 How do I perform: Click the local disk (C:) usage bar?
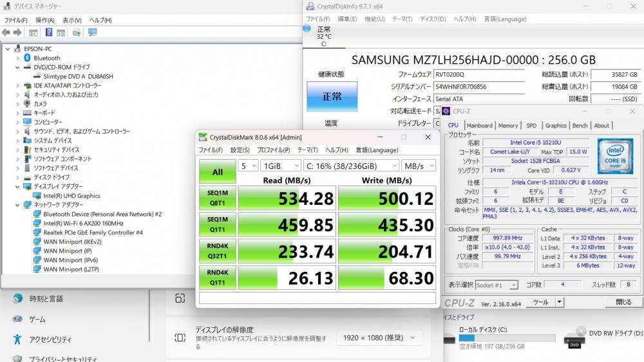point(507,338)
